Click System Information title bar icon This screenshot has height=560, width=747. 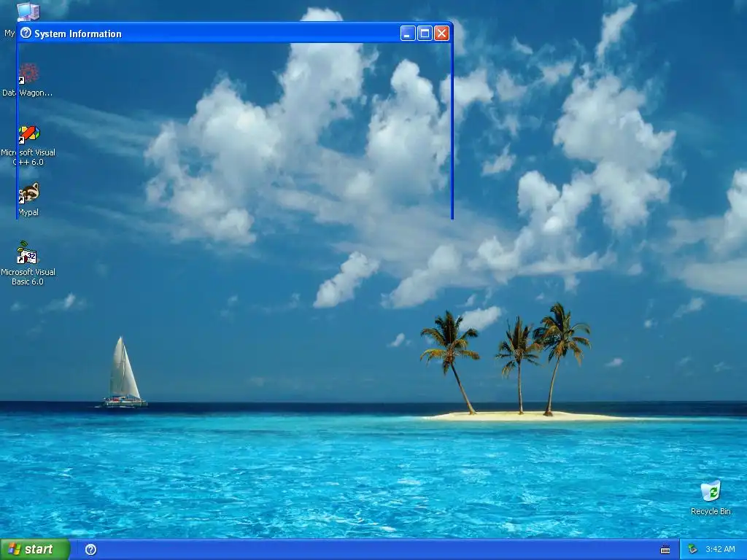tap(26, 34)
